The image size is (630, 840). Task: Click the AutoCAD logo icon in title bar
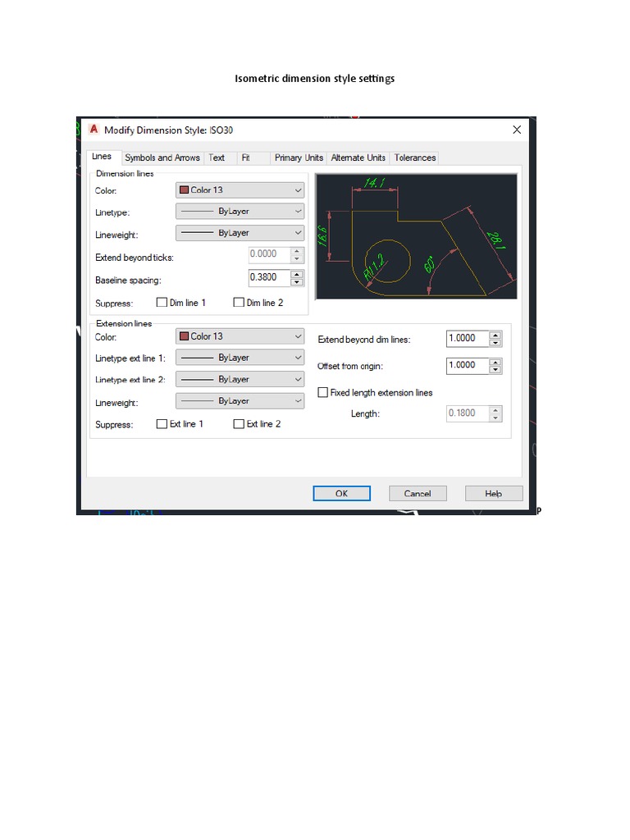[94, 129]
